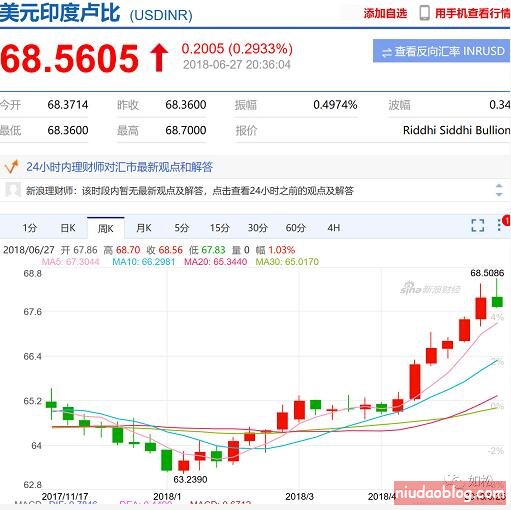The image size is (511, 510).
Task: Open 24小时内理财师 viewpoints link
Action: [x=119, y=167]
